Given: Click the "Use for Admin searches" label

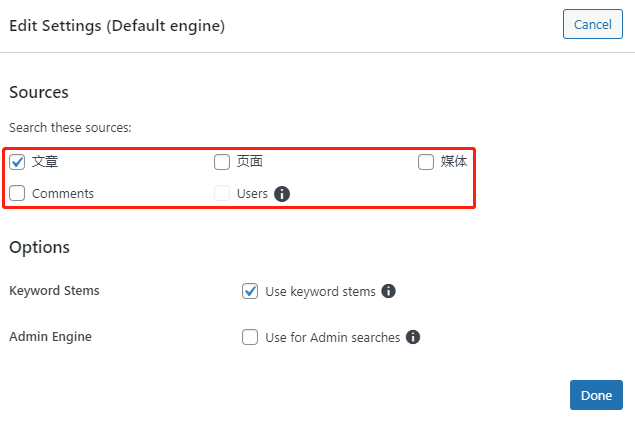Looking at the screenshot, I should [x=332, y=337].
